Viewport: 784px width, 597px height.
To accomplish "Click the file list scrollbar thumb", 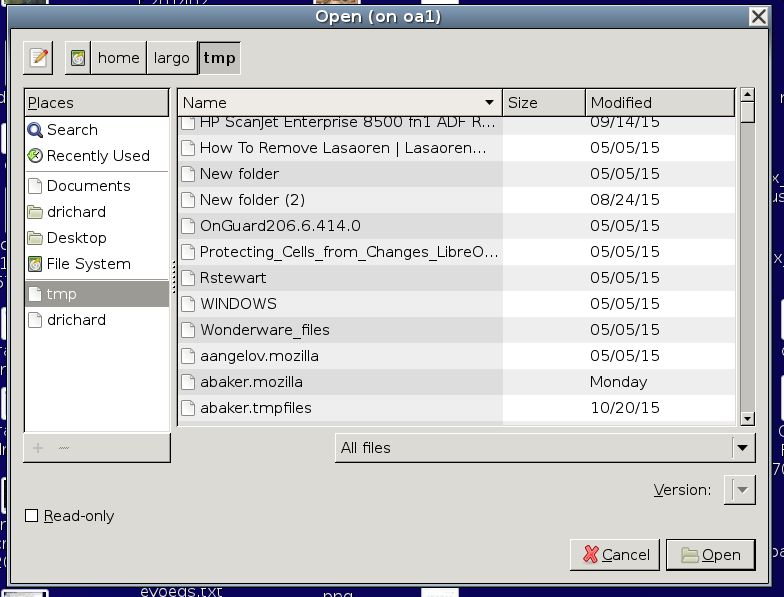I will pyautogui.click(x=748, y=112).
